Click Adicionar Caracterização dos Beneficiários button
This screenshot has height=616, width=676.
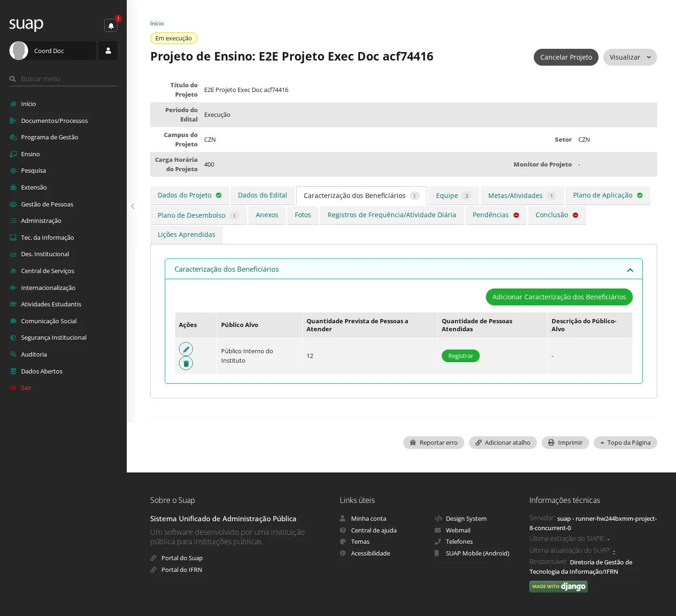coord(559,297)
